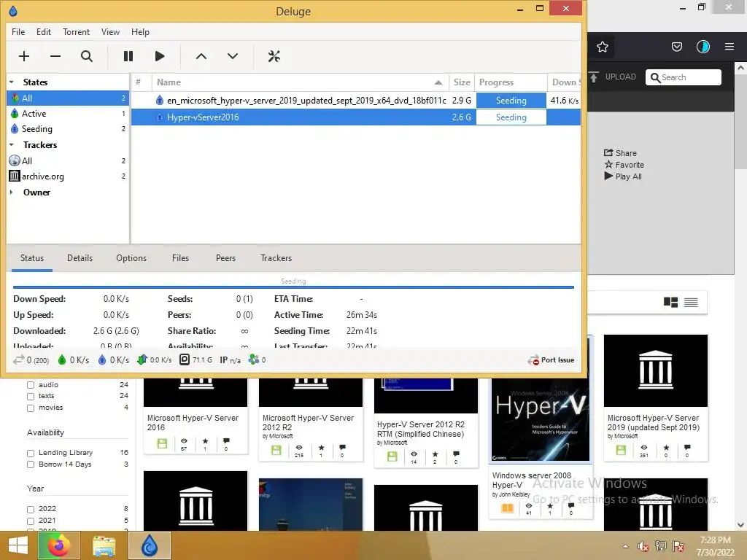Move torrent down in queue

233,56
